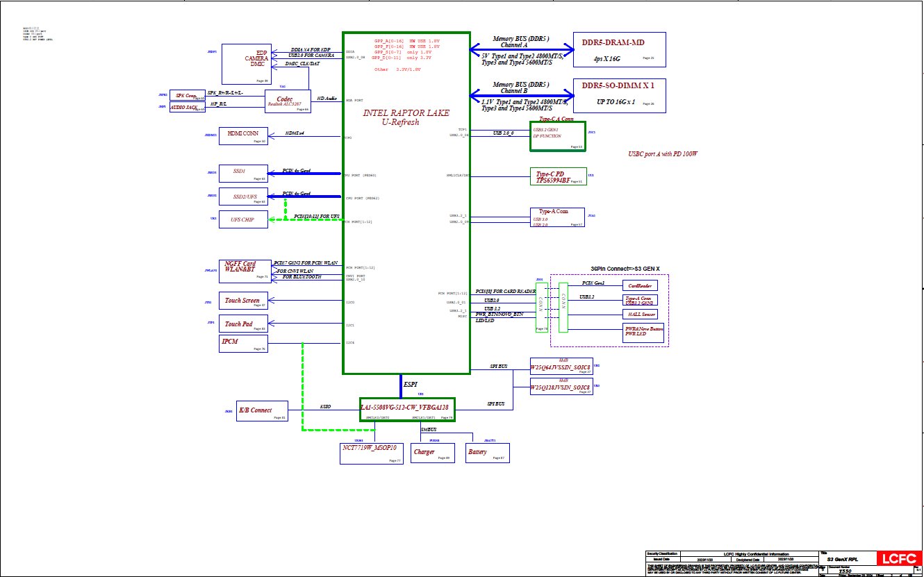The width and height of the screenshot is (924, 577).
Task: Select the CardReader block
Action: [639, 285]
